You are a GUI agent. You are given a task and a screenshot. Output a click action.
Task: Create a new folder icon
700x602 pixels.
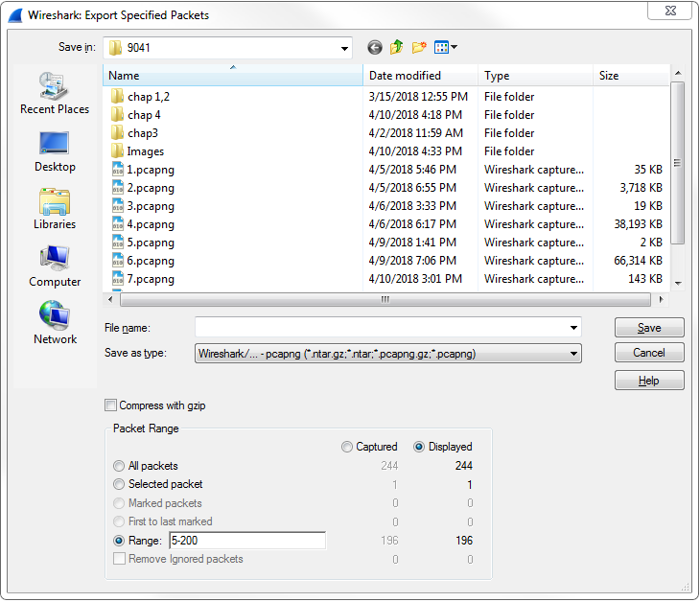[419, 47]
